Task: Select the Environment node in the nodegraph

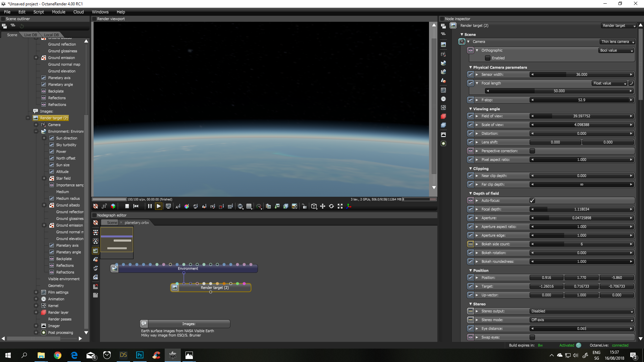Action: (x=188, y=268)
